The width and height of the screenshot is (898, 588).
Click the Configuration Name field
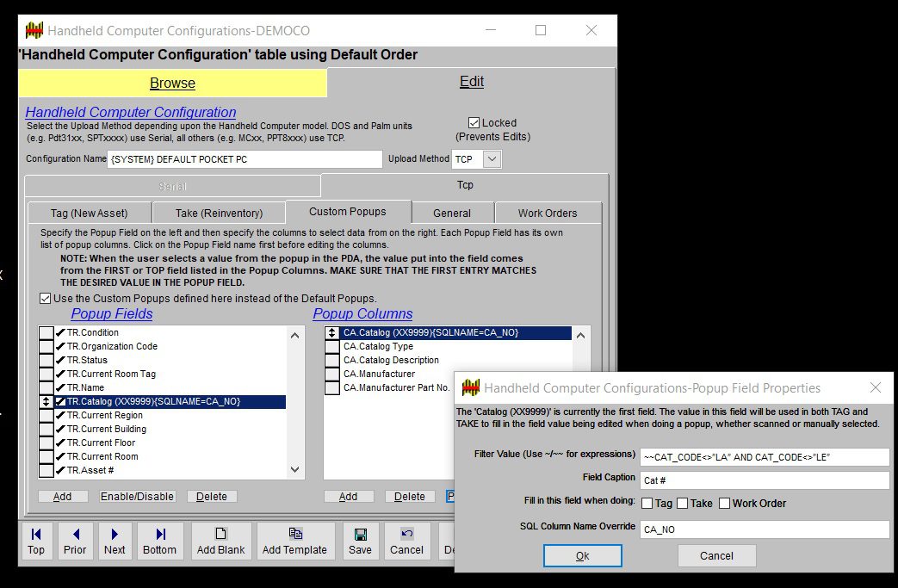coord(245,159)
